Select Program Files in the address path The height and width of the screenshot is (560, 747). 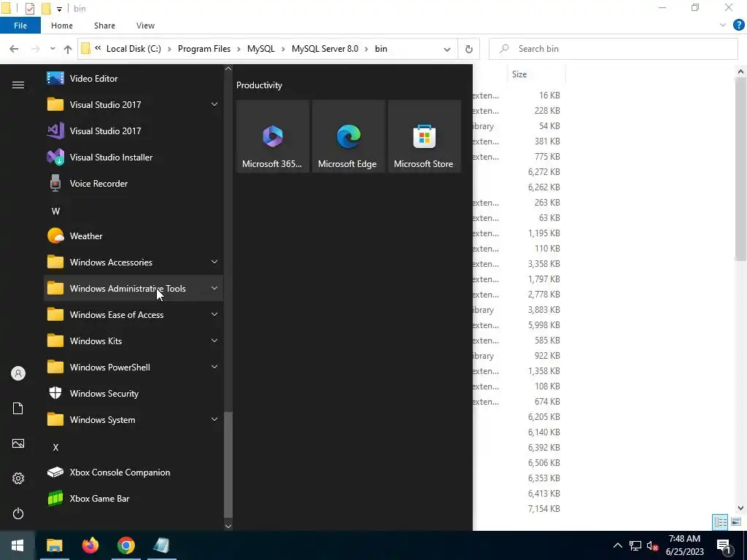[x=204, y=49]
